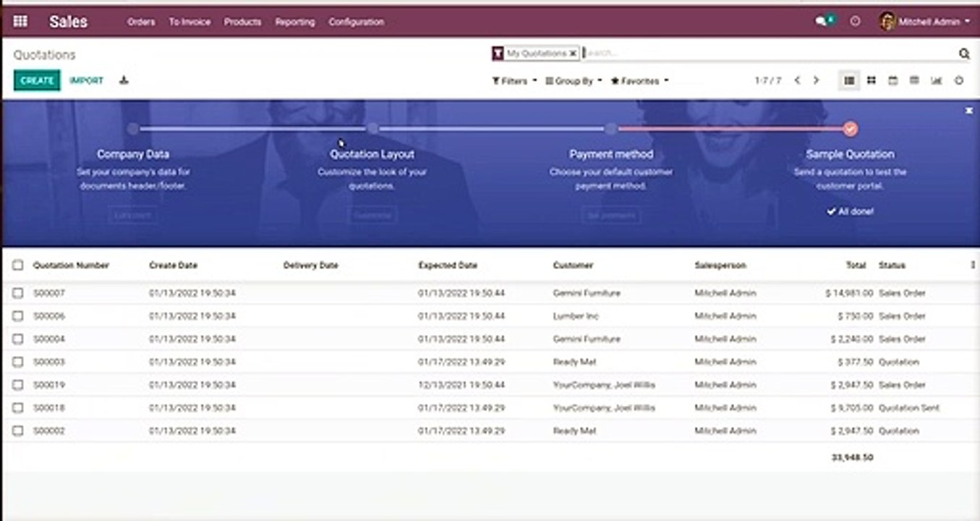Expand the Filters dropdown
Viewport: 980px width, 521px height.
pos(514,81)
